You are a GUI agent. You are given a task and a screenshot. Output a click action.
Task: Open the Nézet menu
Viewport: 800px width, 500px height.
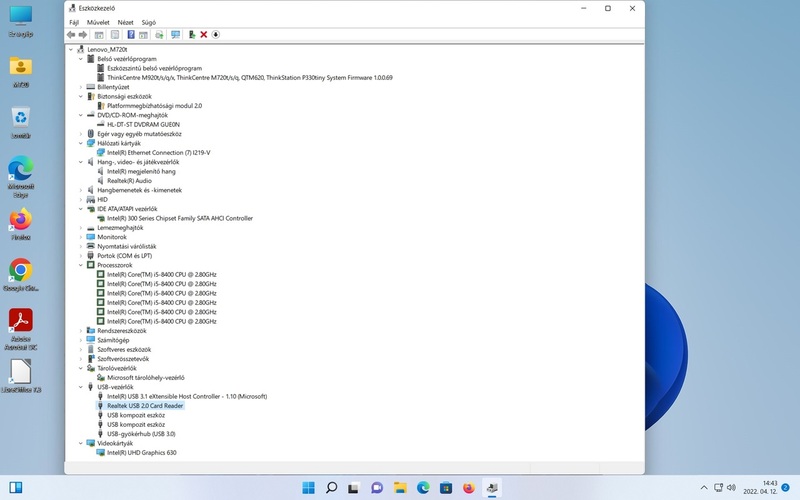tap(126, 22)
